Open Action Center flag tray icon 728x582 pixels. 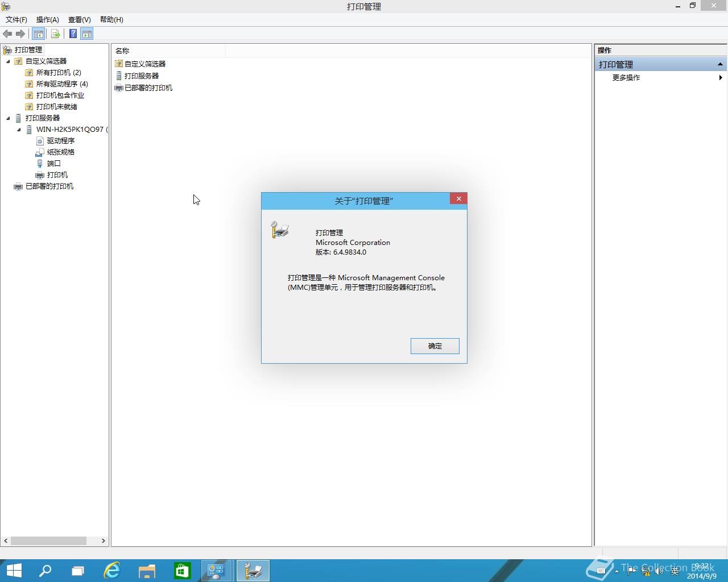pos(631,571)
